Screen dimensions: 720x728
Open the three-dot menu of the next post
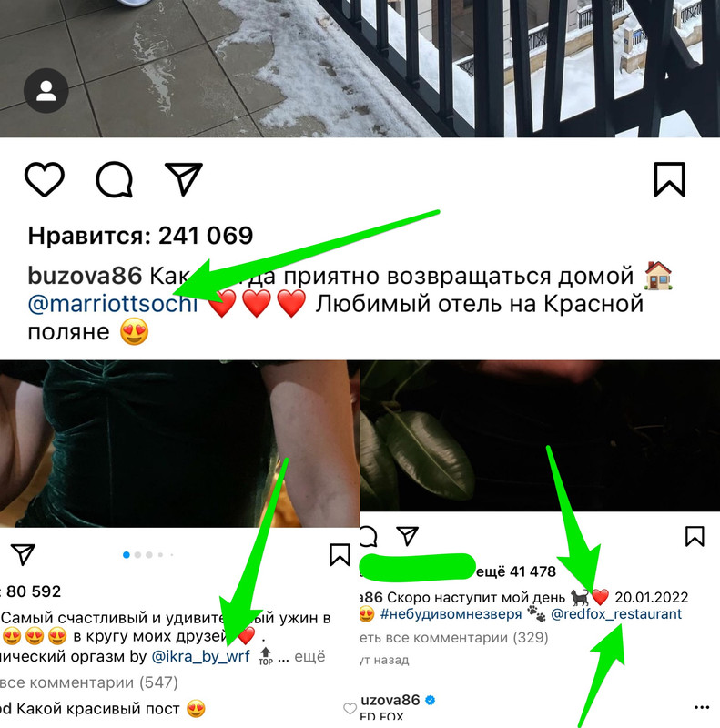click(x=702, y=708)
